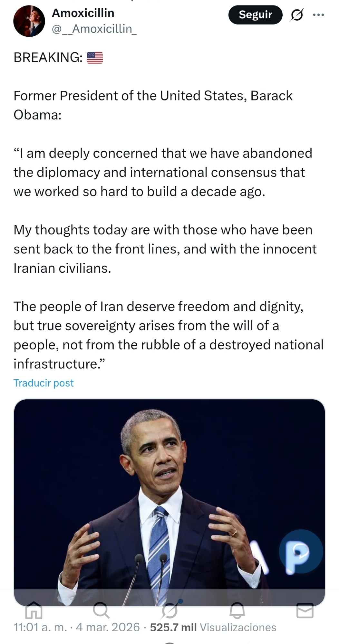
Task: Click the display name Amoxicillin
Action: [83, 13]
